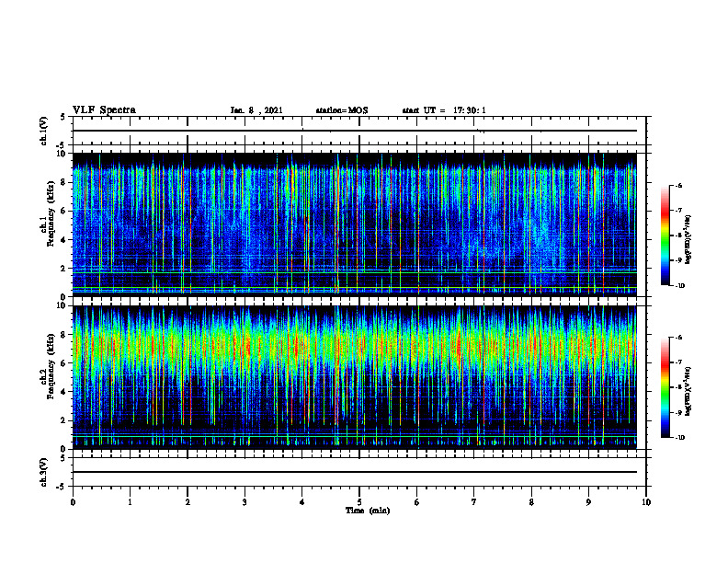This screenshot has width=728, height=563.
Task: Click time axis tick label "3"
Action: [245, 502]
